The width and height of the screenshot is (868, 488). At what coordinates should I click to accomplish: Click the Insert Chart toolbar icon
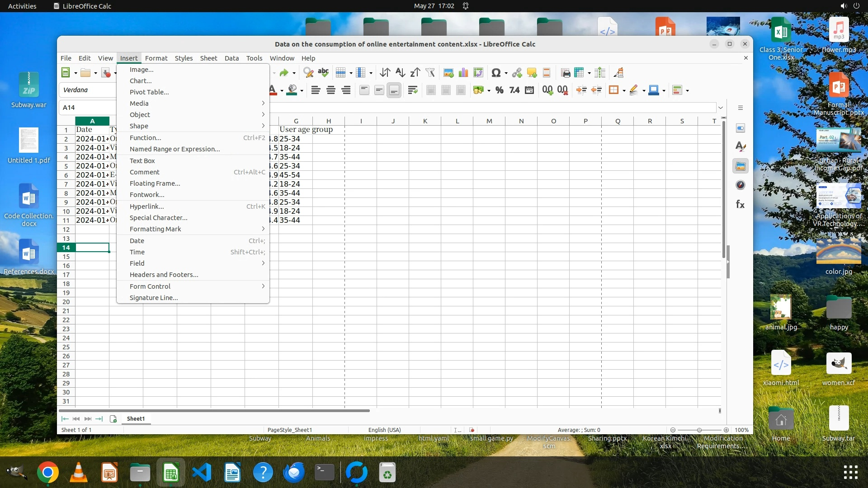(463, 73)
